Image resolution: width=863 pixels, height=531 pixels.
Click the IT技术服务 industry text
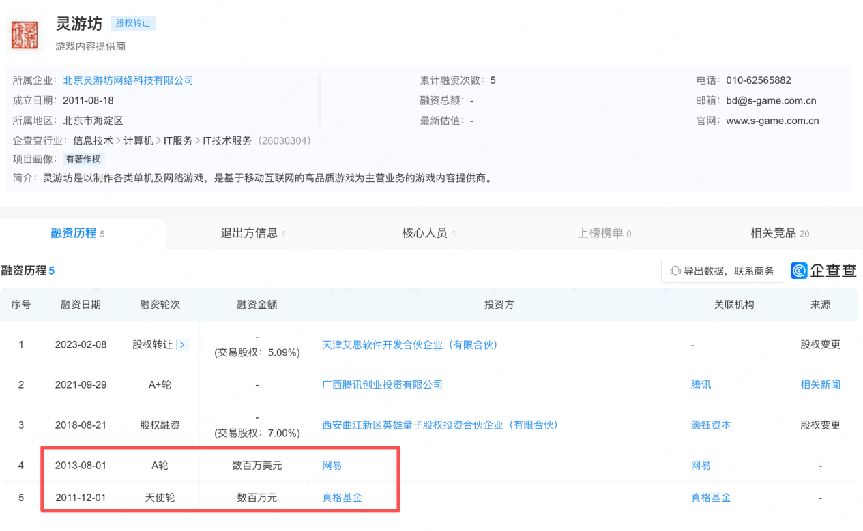coord(227,141)
